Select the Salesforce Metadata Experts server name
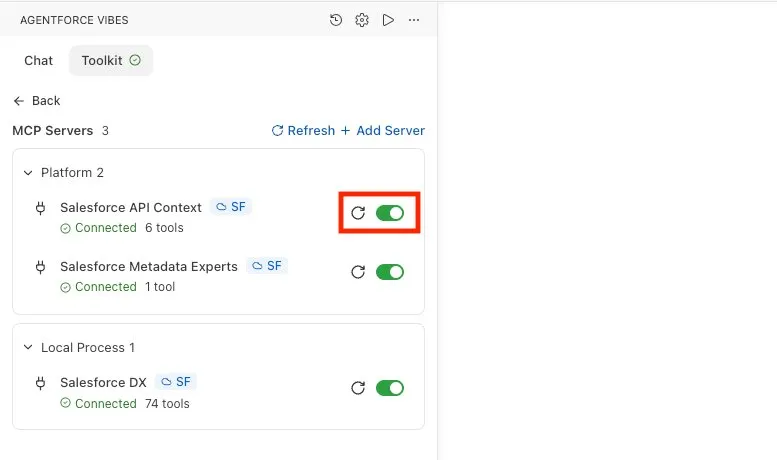Screen dimensions: 777x460 [149, 267]
